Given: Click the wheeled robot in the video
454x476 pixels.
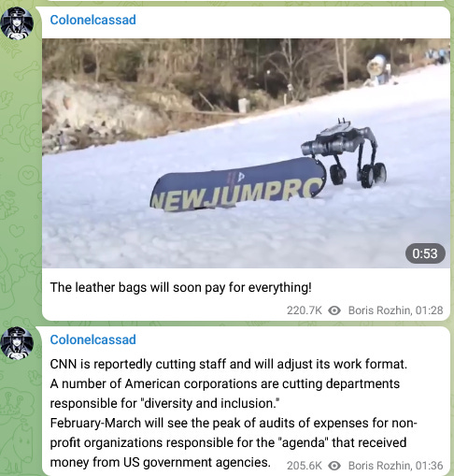Looking at the screenshot, I should [345, 153].
